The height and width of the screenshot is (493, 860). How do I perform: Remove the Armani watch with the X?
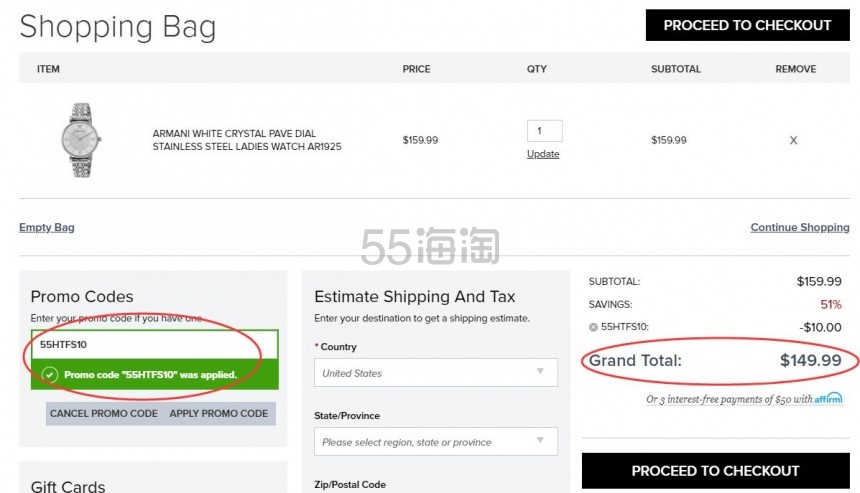[x=793, y=140]
